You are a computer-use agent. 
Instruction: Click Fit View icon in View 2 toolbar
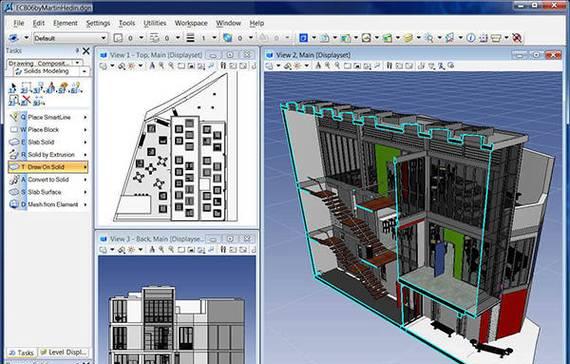coord(357,66)
